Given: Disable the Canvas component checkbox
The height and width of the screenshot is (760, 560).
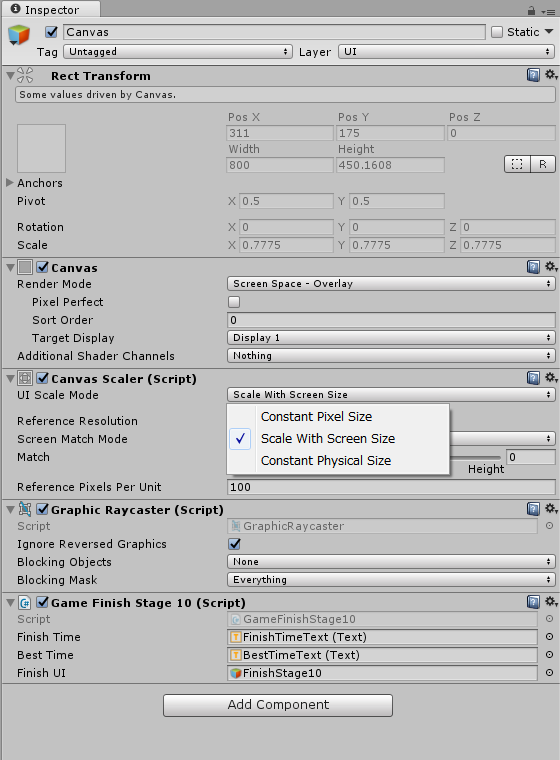Looking at the screenshot, I should click(43, 267).
